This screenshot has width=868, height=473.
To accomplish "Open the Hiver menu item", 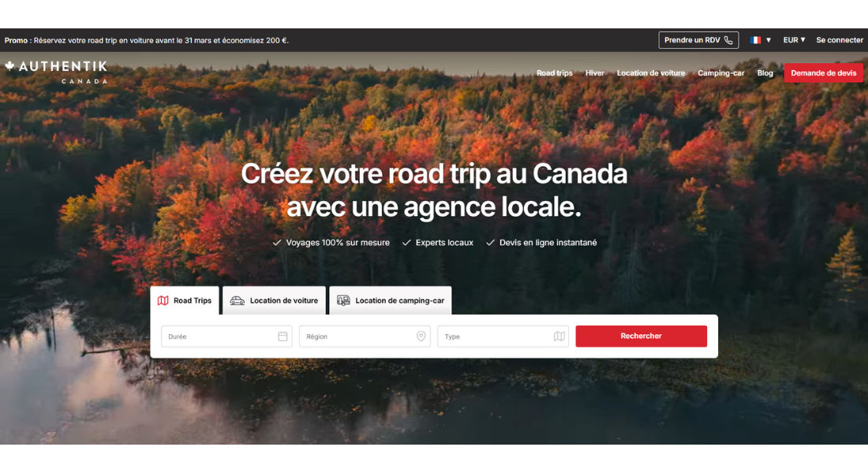I will tap(594, 73).
